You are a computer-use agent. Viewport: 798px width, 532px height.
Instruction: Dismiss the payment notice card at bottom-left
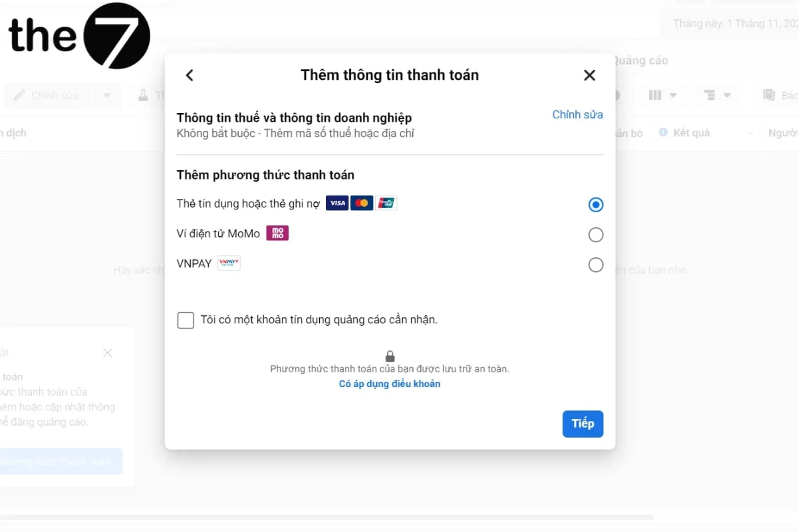(108, 353)
